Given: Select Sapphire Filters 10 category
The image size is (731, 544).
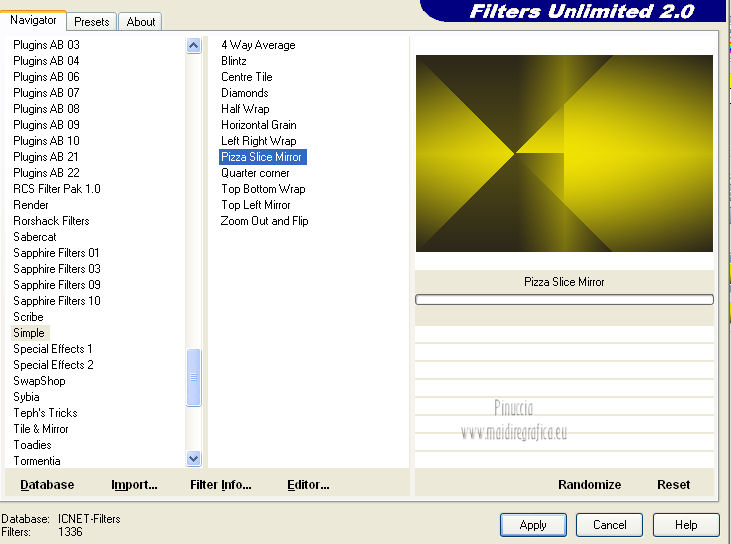Looking at the screenshot, I should click(56, 301).
